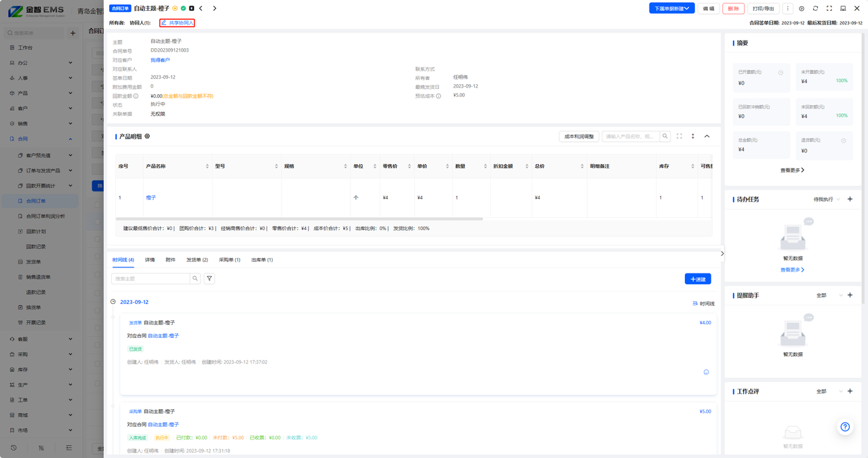The width and height of the screenshot is (868, 458).
Task: Open the 自动主题-橙子 link on 采购单 card
Action: click(163, 425)
